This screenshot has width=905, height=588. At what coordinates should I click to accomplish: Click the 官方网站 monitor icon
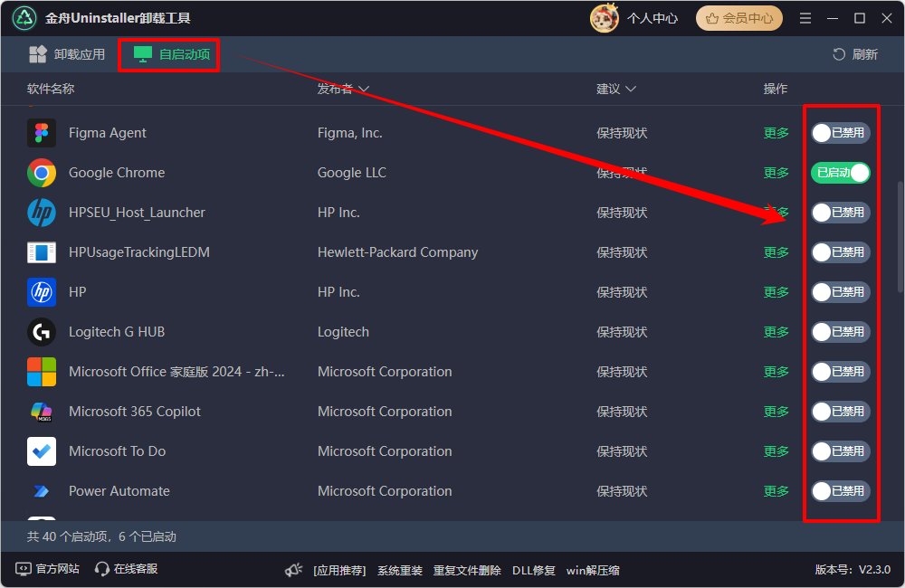(x=24, y=569)
